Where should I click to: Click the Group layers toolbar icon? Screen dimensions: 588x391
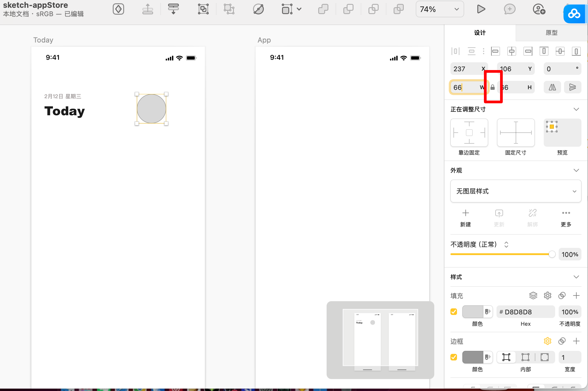pyautogui.click(x=203, y=9)
